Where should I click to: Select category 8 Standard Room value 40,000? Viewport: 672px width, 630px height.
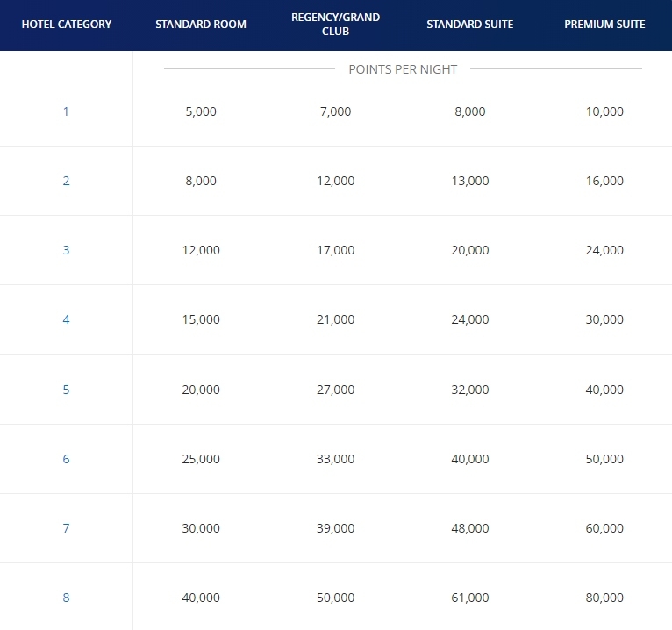(201, 598)
